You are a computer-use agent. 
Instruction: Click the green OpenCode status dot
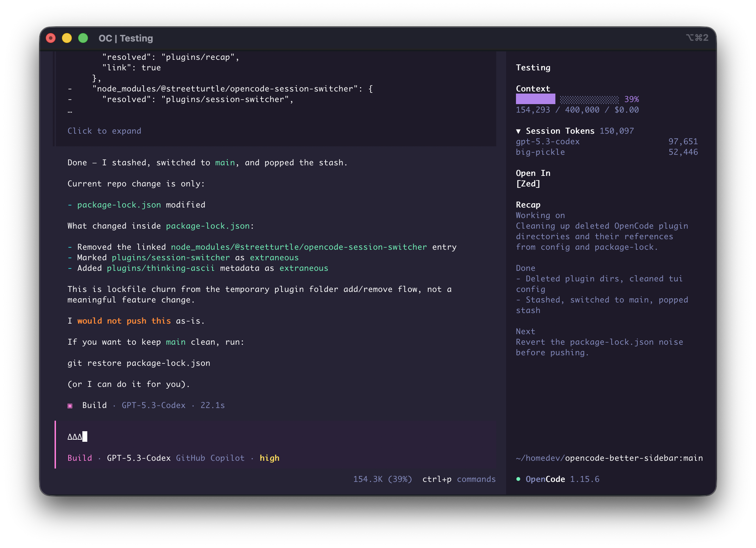[x=518, y=479]
